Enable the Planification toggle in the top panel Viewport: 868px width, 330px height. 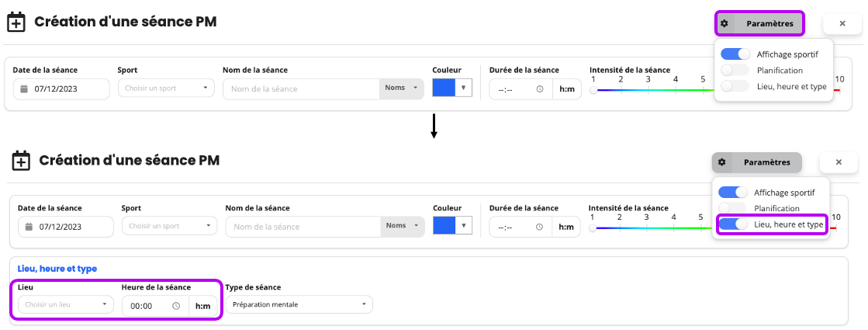(x=735, y=71)
